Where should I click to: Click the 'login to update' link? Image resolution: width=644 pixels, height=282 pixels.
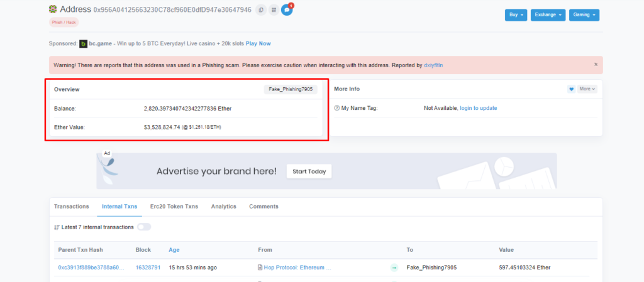[478, 108]
